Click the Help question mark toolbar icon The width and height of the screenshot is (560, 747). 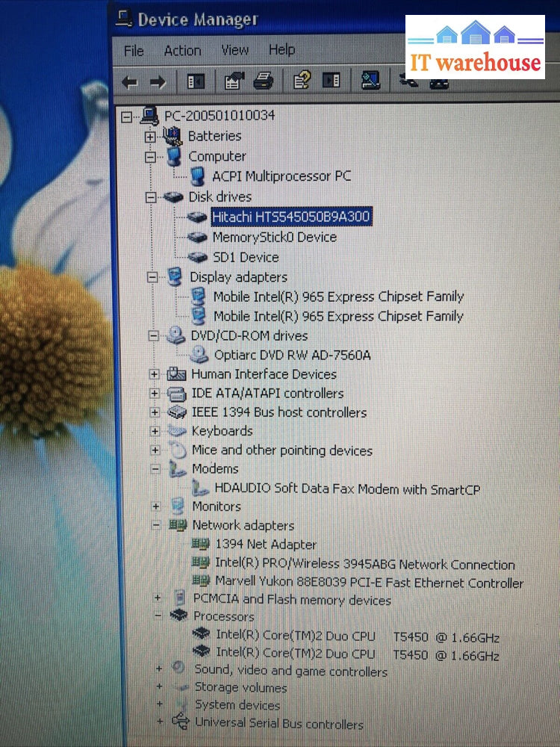coord(302,80)
